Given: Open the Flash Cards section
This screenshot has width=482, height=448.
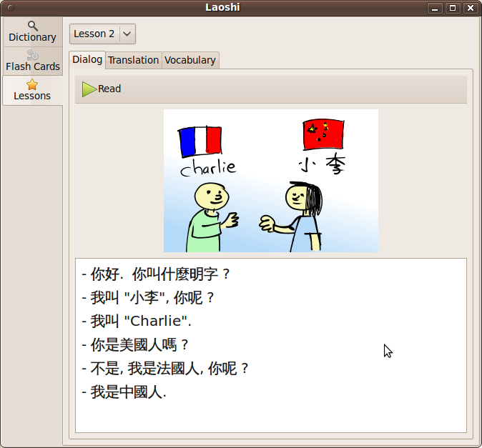Looking at the screenshot, I should [33, 61].
